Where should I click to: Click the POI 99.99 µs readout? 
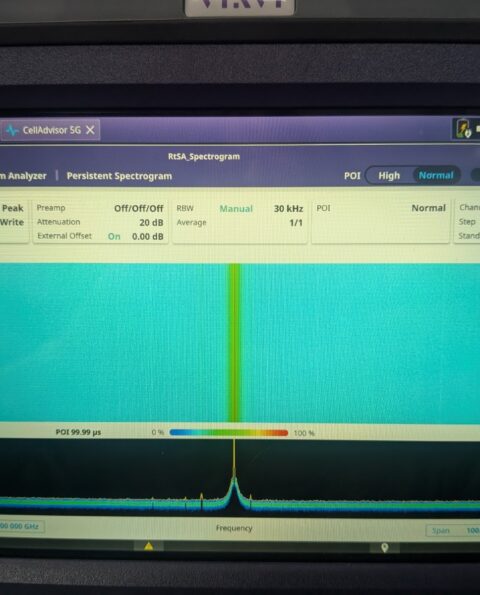click(x=78, y=432)
